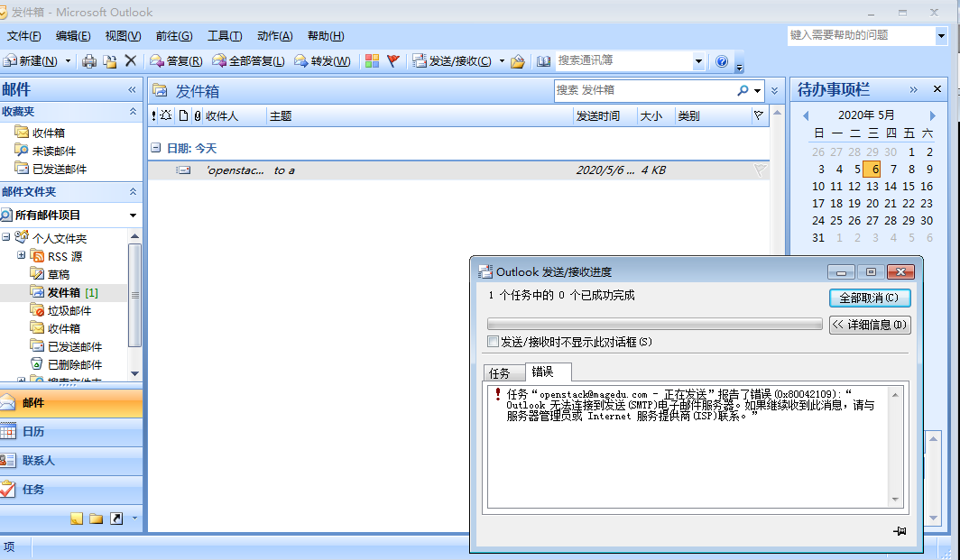The image size is (960, 560).
Task: Open the 帮助(H) menu
Action: click(x=326, y=36)
